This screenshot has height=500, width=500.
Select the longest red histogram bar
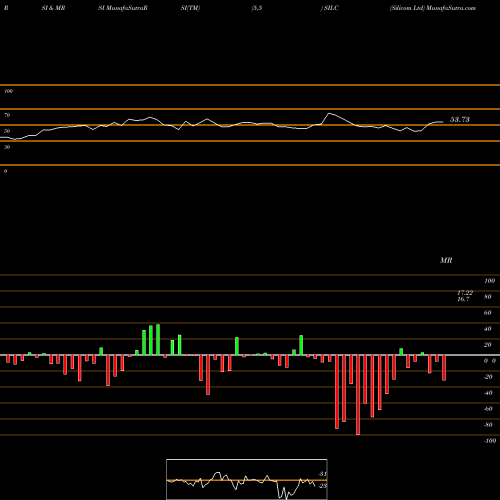[358, 395]
